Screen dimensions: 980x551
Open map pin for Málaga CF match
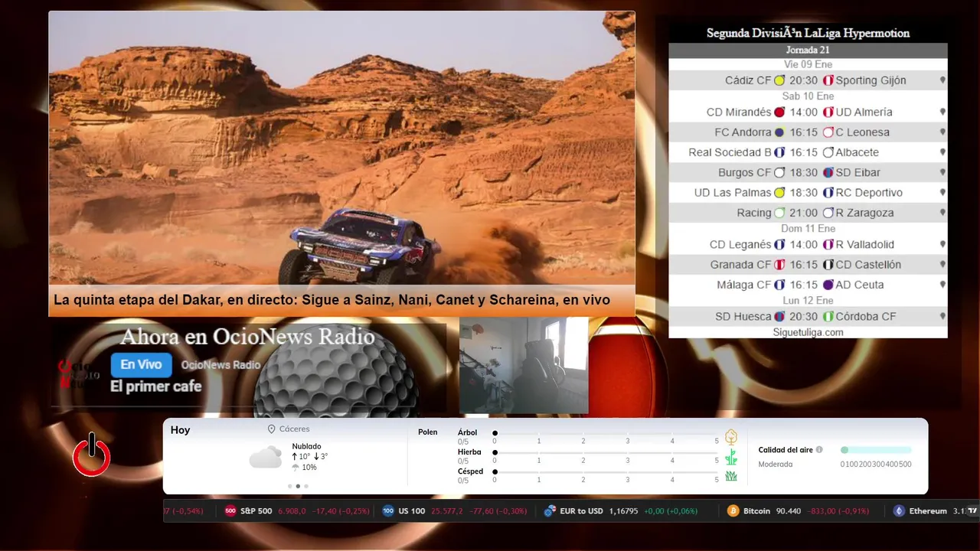pyautogui.click(x=942, y=285)
